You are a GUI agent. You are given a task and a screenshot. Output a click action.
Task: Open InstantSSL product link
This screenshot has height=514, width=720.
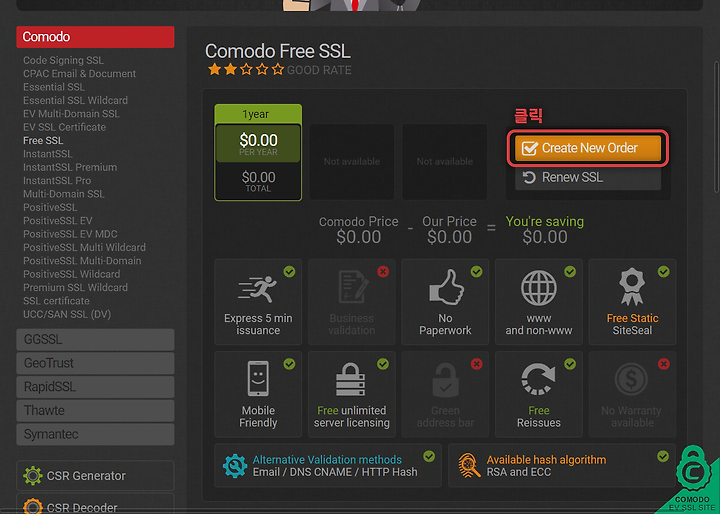[x=48, y=153]
